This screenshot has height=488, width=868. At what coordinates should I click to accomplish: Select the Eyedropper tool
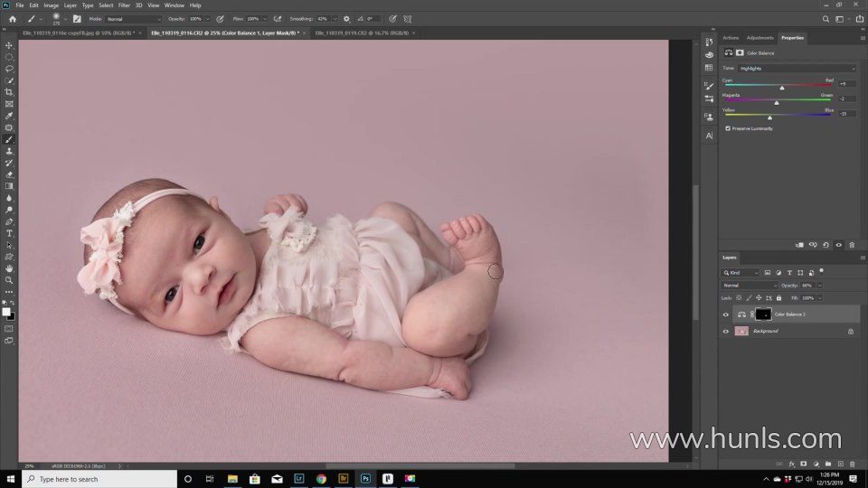tap(9, 116)
